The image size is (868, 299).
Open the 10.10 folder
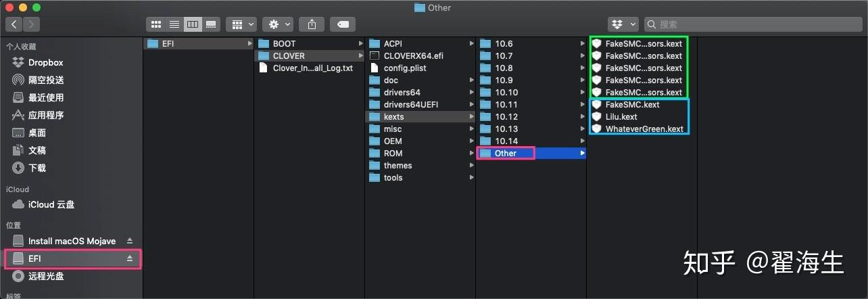coord(531,93)
